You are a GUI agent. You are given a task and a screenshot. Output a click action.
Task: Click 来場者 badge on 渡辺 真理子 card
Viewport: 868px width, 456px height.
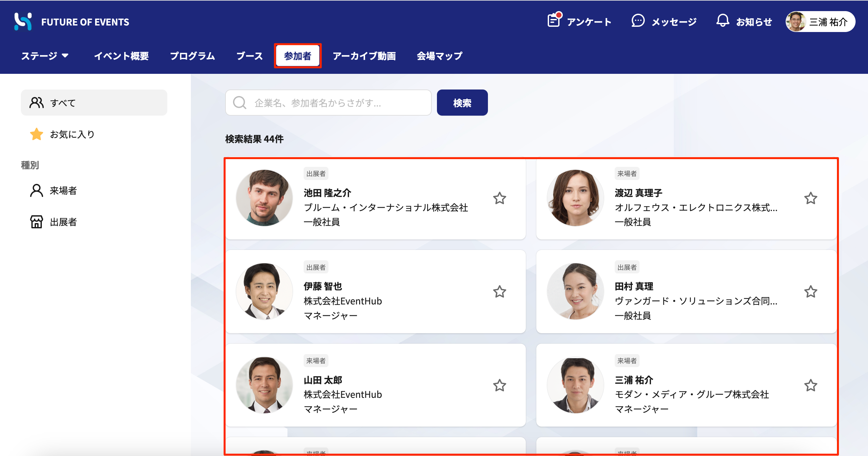tap(627, 174)
